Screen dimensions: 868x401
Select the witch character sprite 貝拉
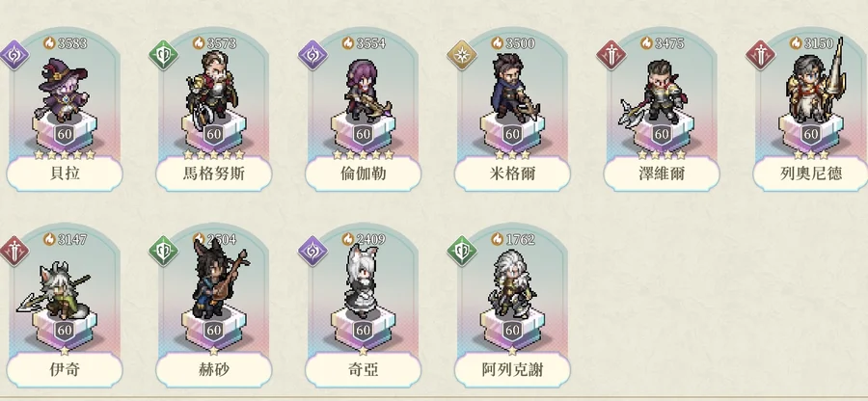tap(63, 90)
